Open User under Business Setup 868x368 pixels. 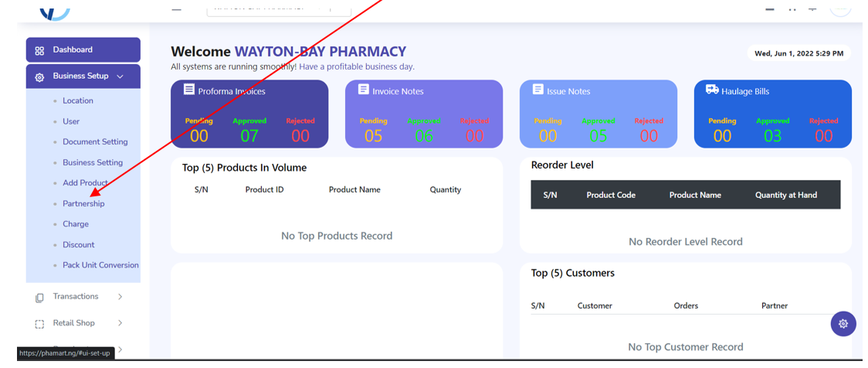click(x=71, y=121)
